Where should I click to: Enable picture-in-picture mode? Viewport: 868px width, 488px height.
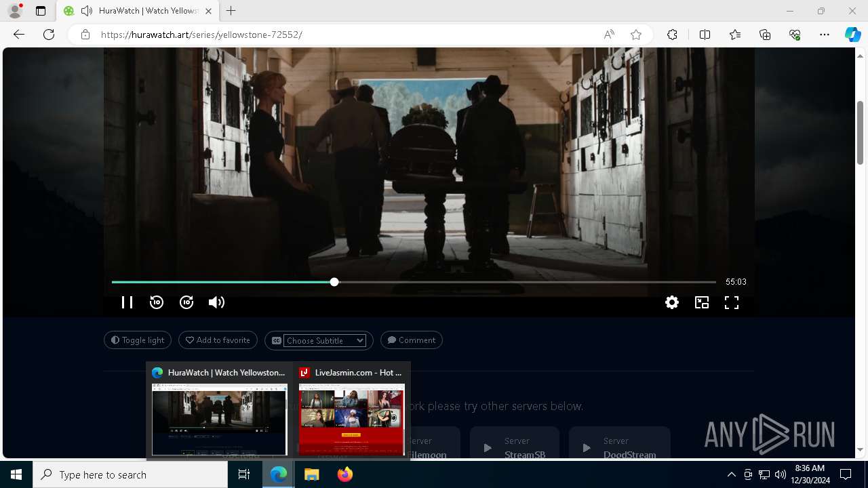click(x=702, y=302)
